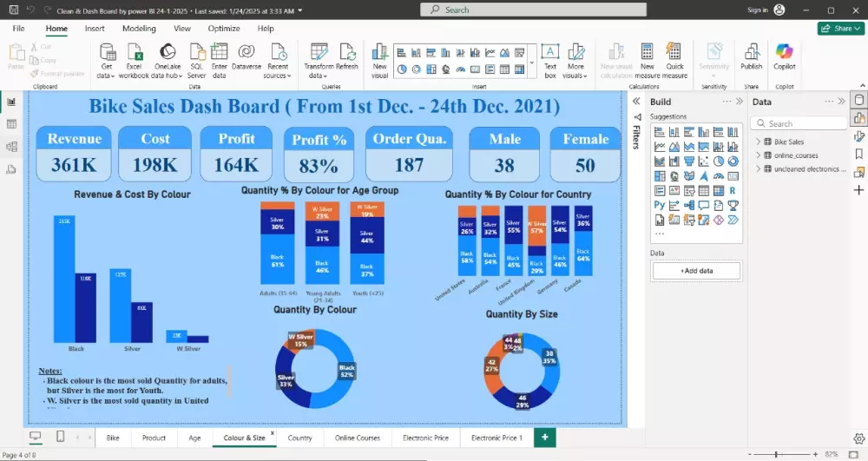Open the Bookmarks pane icon

coord(858,154)
